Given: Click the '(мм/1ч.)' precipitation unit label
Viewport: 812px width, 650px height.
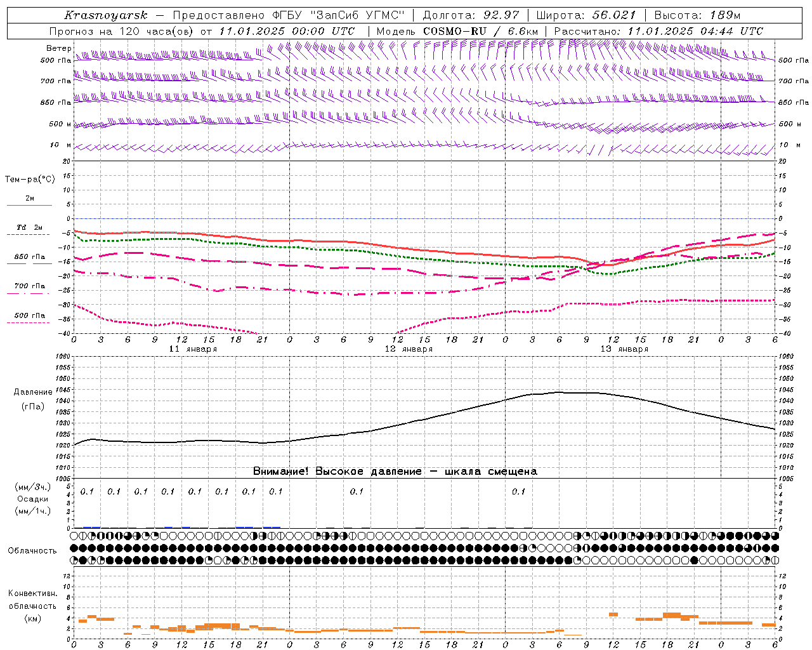Looking at the screenshot, I should click(x=33, y=511).
